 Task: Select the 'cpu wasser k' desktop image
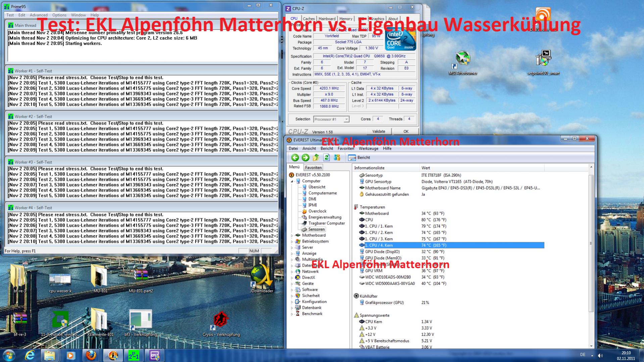[60, 282]
